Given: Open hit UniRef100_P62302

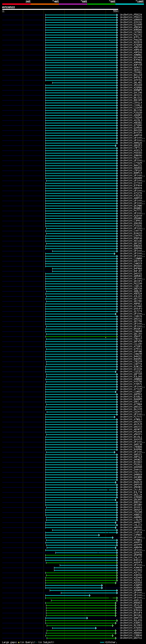Looking at the screenshot, I should point(131,35).
